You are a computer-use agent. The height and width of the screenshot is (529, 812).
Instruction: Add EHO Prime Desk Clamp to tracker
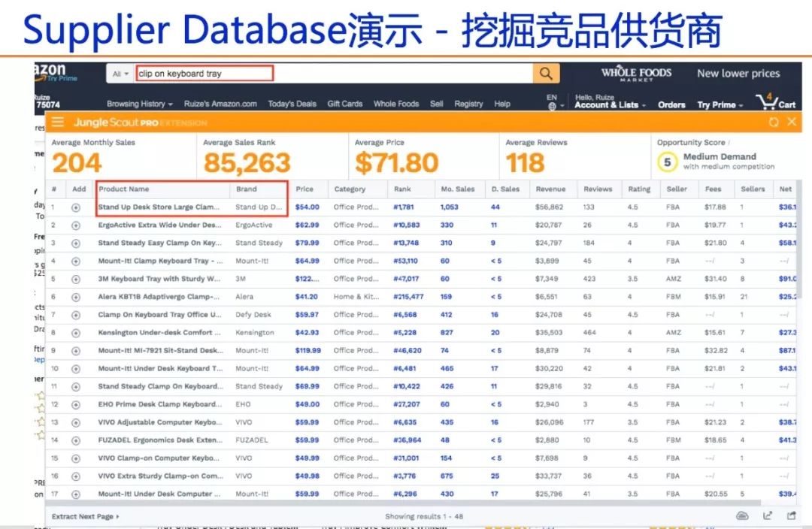tap(76, 405)
